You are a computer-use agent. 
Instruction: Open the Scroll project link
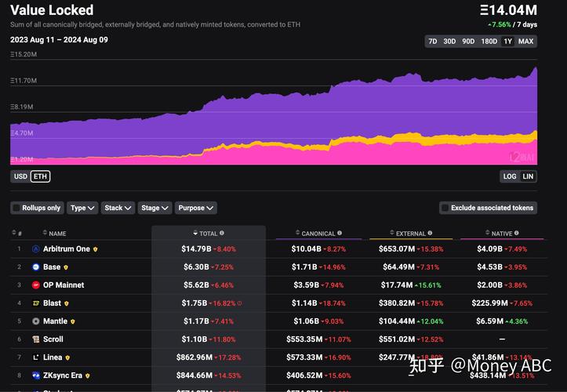pyautogui.click(x=53, y=339)
